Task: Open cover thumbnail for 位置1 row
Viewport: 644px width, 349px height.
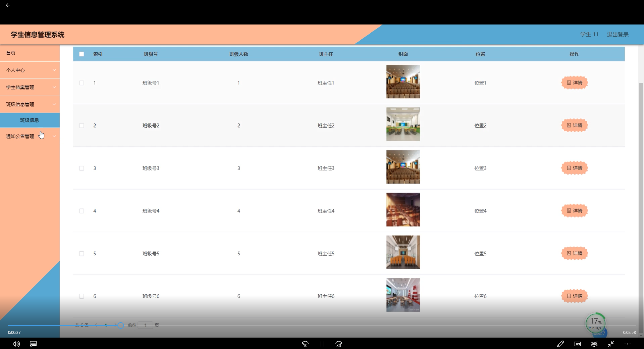Action: pyautogui.click(x=403, y=82)
